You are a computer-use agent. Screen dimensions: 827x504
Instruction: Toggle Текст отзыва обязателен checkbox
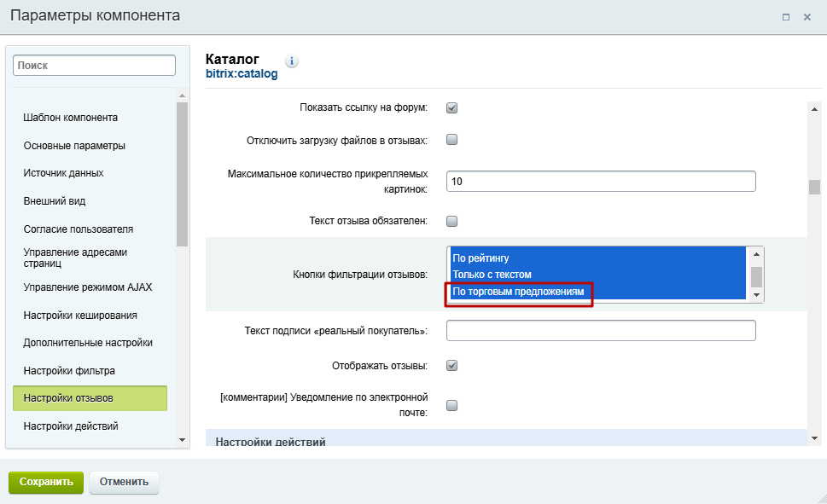(x=452, y=221)
